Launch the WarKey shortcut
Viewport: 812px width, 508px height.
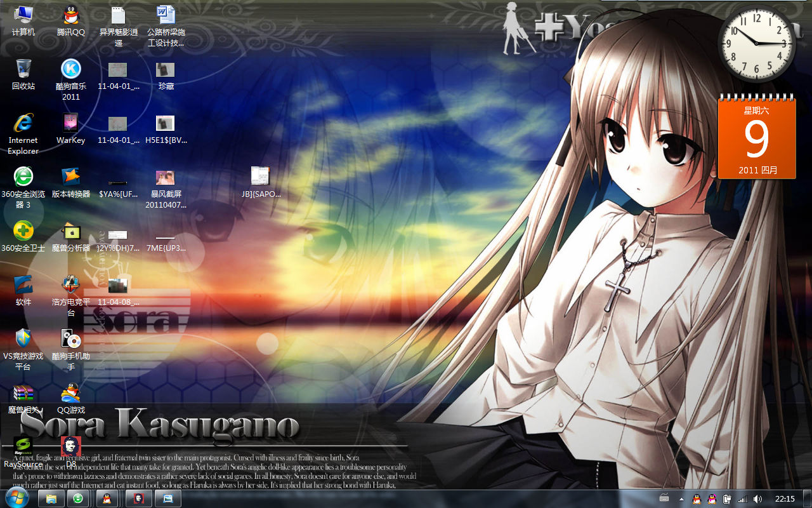[x=71, y=129]
